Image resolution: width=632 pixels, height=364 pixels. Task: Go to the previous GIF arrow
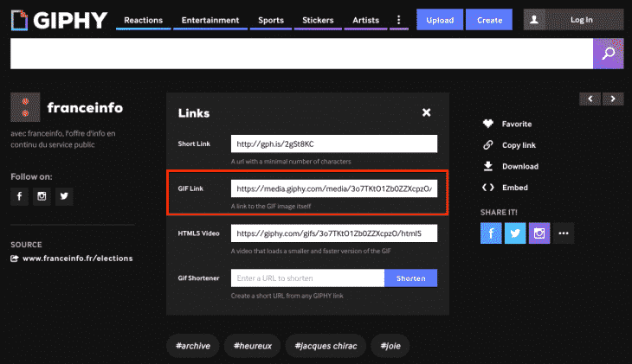(591, 99)
